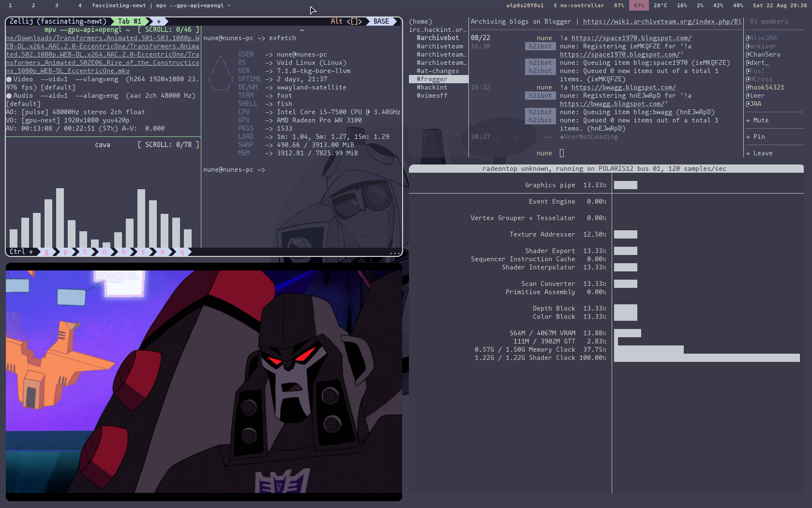Click the ... overflow in Zellij status bar
This screenshot has height=508, width=812.
(395, 252)
